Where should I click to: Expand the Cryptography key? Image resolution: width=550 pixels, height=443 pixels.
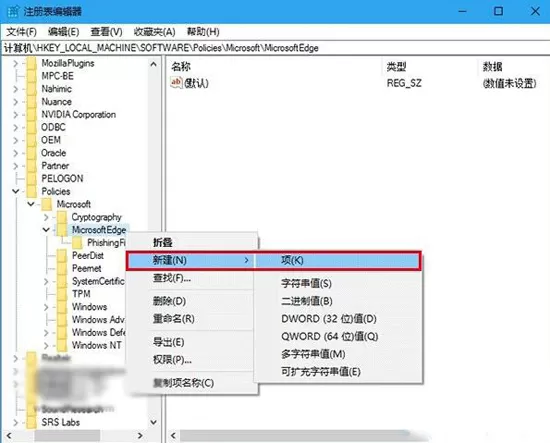click(x=46, y=217)
